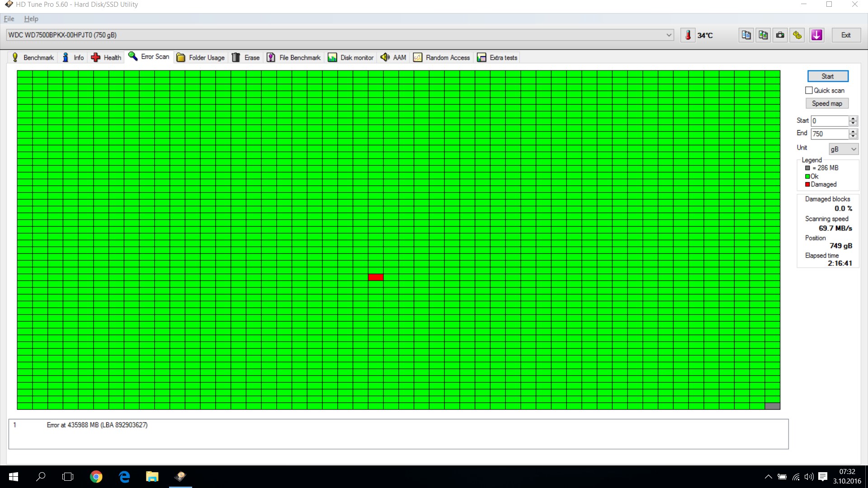Click the red Damaged legend swatch
Image resolution: width=868 pixels, height=488 pixels.
[807, 184]
